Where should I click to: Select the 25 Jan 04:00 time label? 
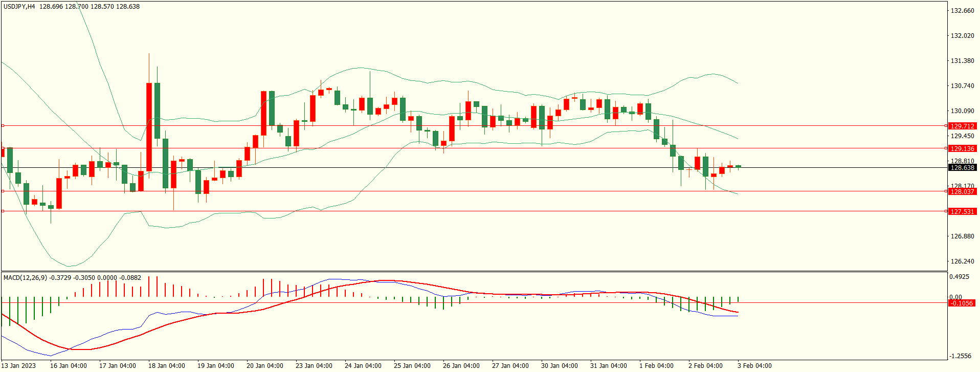tap(412, 365)
